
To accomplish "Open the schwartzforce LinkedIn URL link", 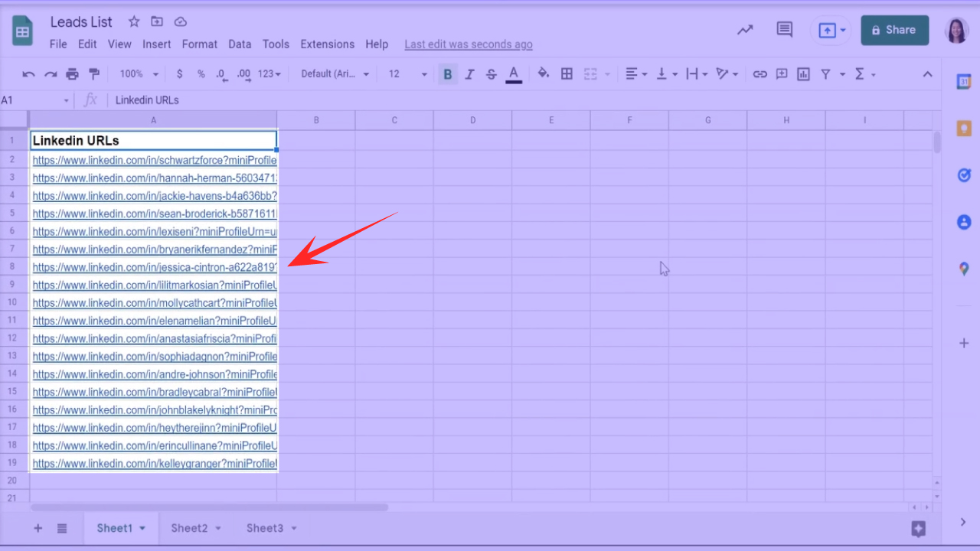I will pyautogui.click(x=155, y=160).
